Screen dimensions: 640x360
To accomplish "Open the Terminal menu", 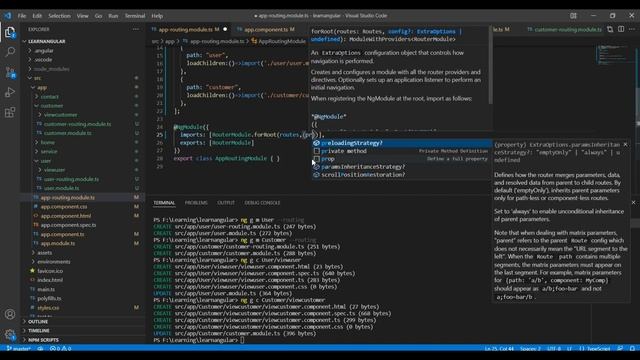I will [135, 16].
